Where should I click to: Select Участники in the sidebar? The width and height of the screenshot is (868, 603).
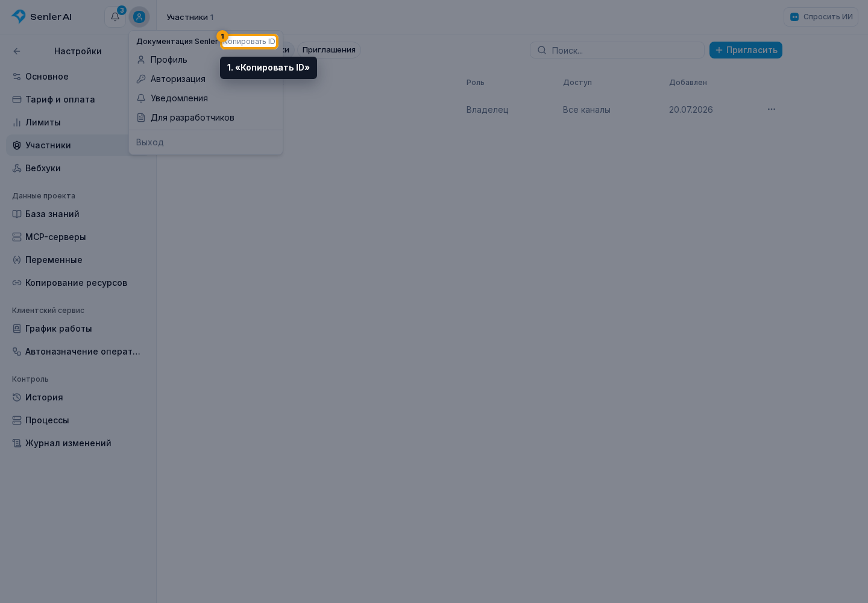(x=78, y=145)
